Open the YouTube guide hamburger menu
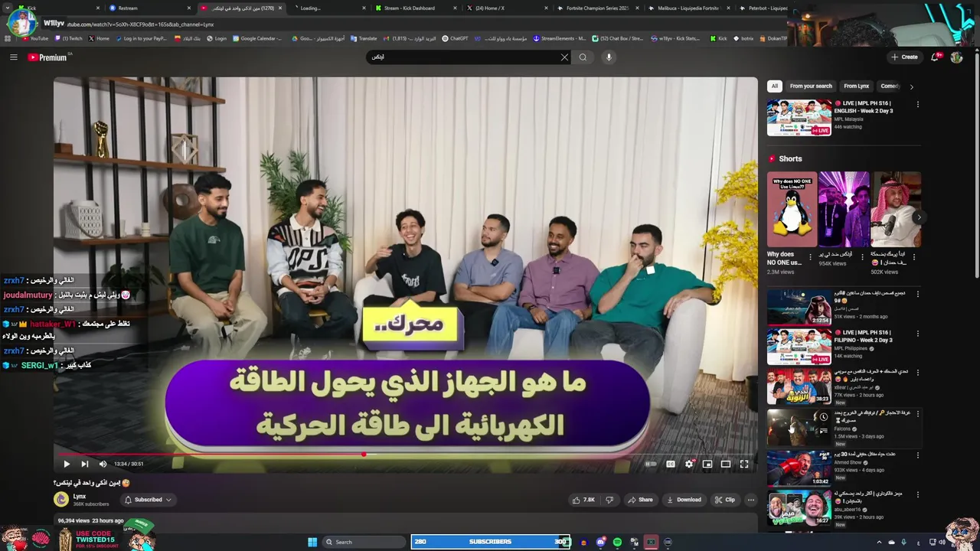 13,57
